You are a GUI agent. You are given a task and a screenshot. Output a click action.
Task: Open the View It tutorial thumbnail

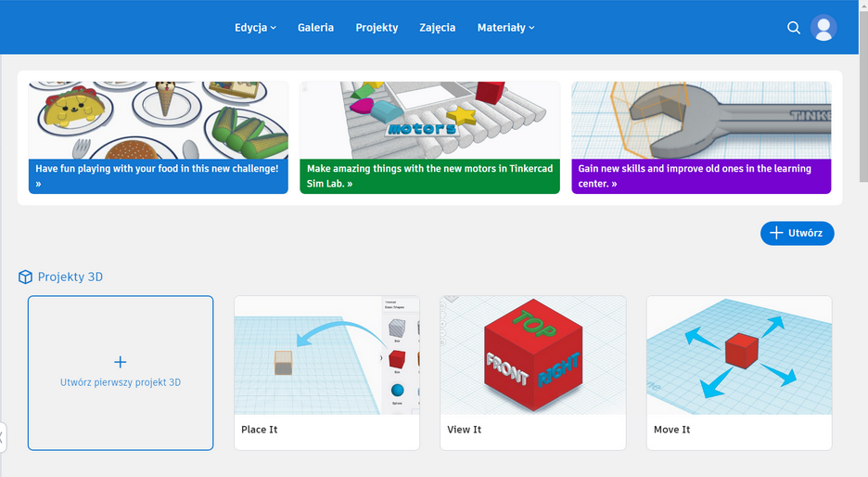point(533,355)
